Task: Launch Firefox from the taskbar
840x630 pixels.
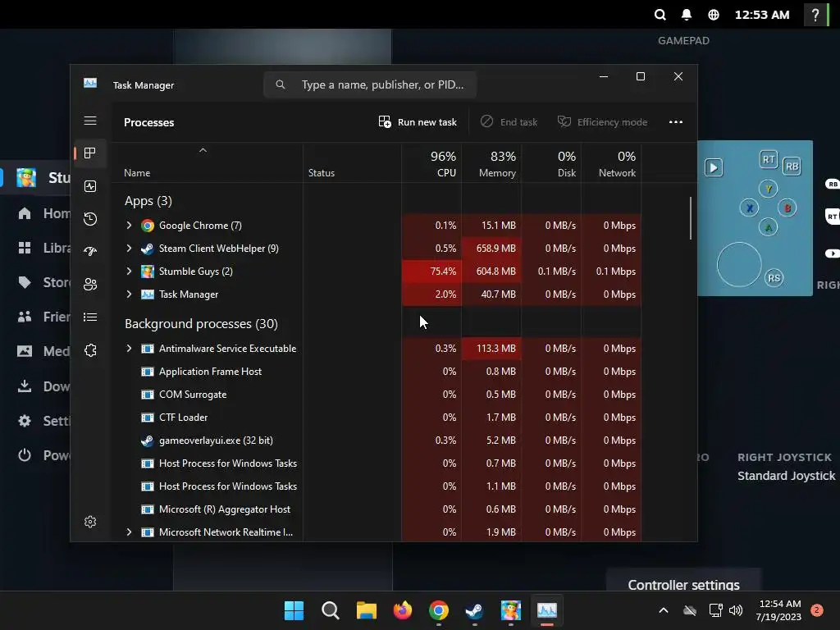Action: click(x=403, y=610)
